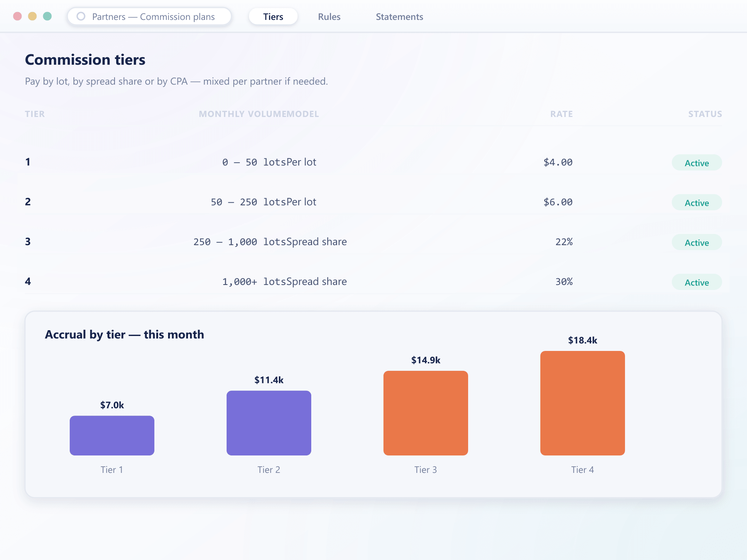Open the Rules tab
The image size is (747, 560).
[x=329, y=17]
